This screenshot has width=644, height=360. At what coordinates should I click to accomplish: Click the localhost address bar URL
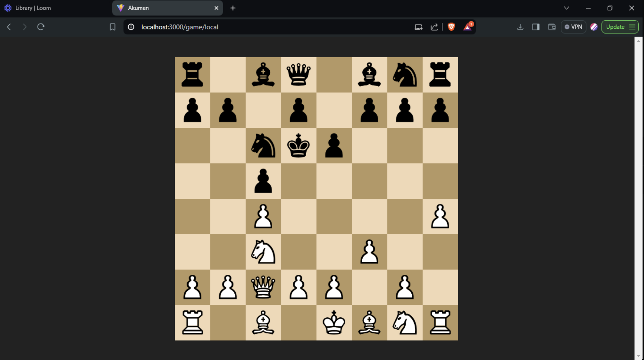[x=180, y=27]
